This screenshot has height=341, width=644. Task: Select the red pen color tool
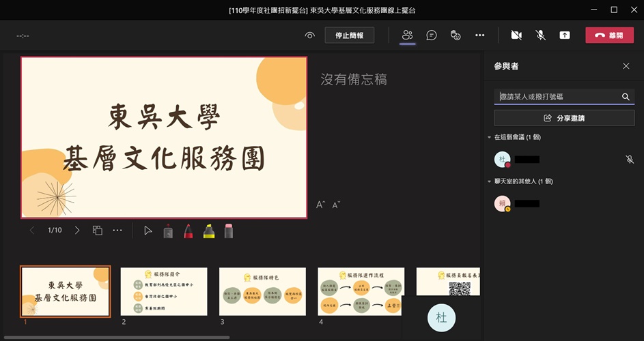click(188, 231)
